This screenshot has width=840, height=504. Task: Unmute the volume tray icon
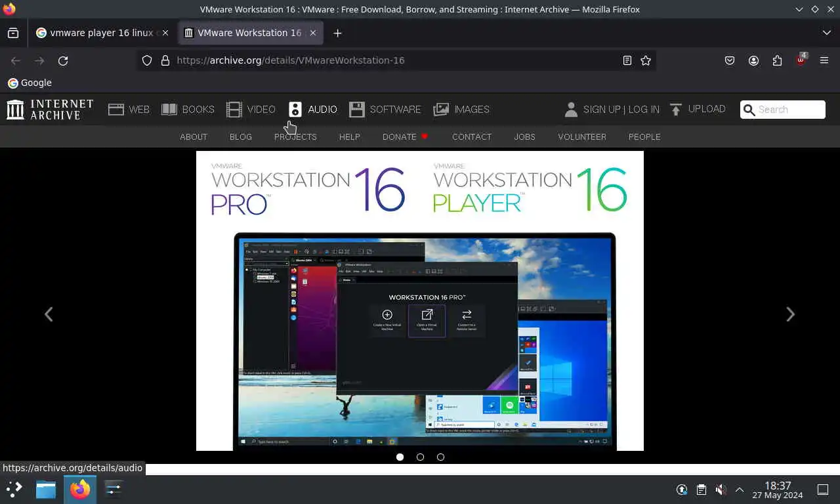coord(721,490)
